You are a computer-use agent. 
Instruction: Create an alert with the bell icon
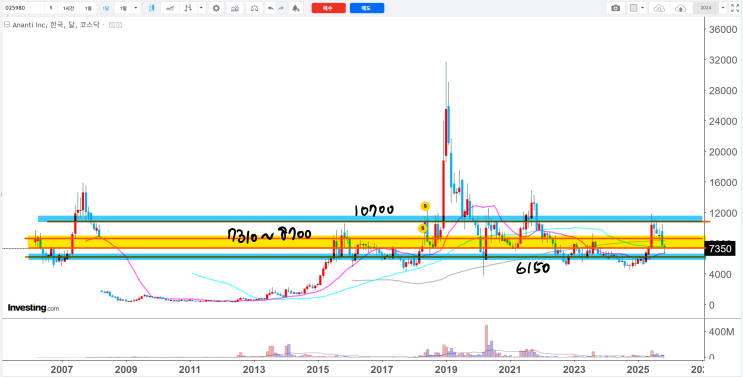[296, 8]
